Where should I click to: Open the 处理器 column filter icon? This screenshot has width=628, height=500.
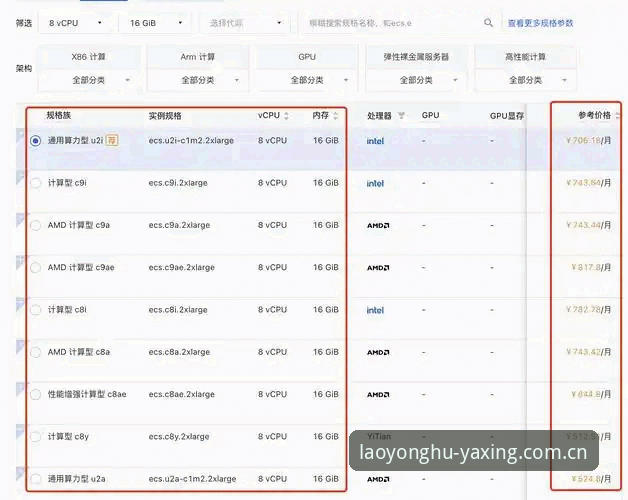coord(401,116)
